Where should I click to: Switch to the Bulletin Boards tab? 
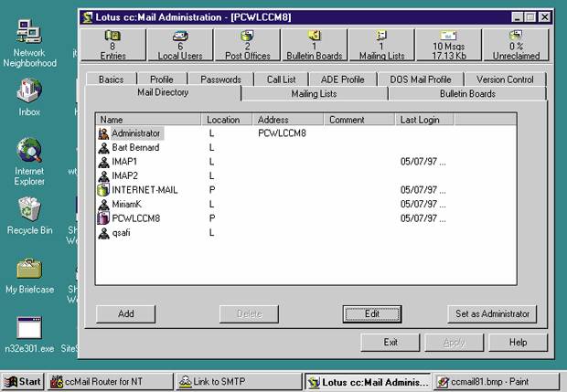(x=467, y=94)
